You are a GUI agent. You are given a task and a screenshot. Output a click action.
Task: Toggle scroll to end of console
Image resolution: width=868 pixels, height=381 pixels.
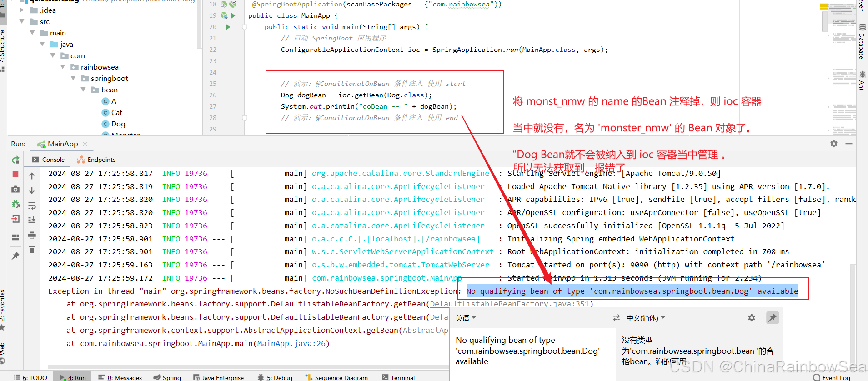pyautogui.click(x=32, y=220)
